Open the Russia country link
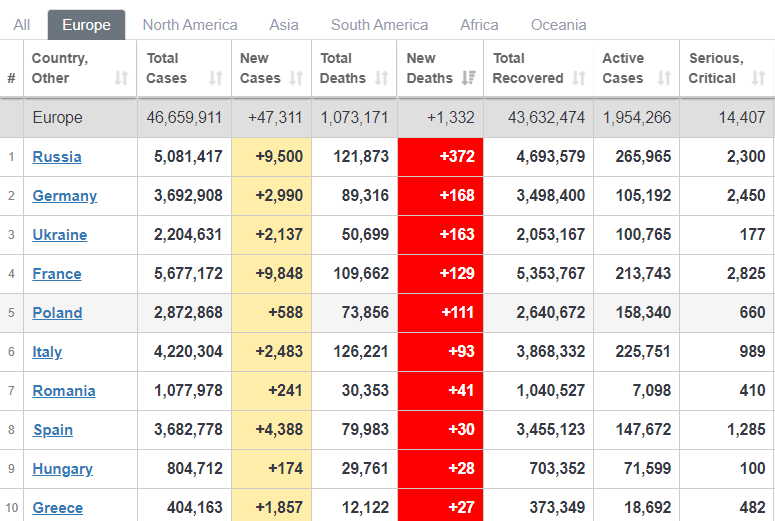The height and width of the screenshot is (521, 775). click(57, 157)
